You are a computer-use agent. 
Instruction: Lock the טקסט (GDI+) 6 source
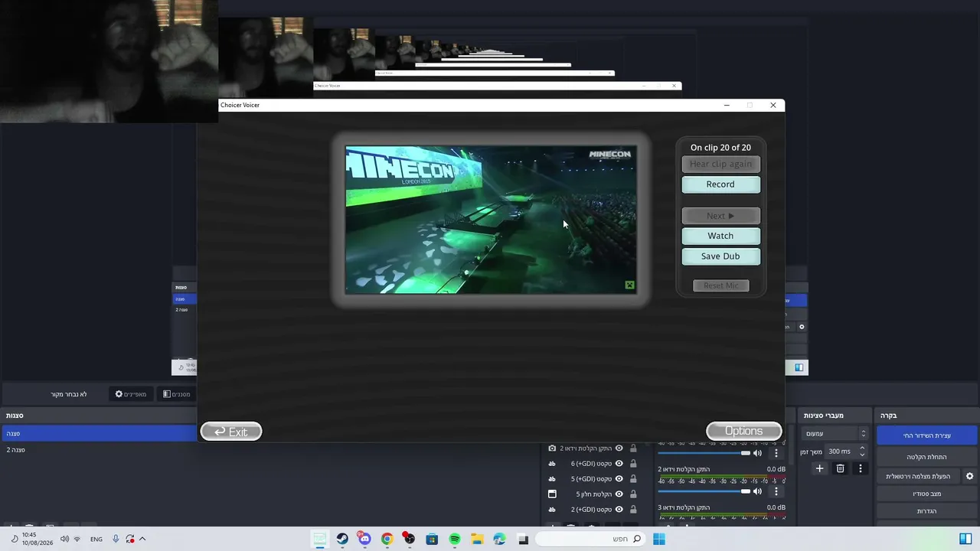(633, 464)
